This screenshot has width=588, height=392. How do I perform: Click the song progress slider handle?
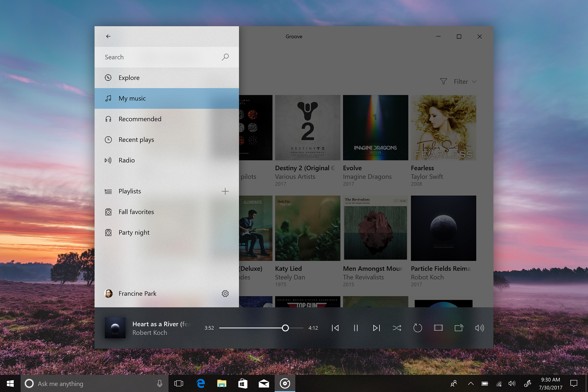point(285,328)
